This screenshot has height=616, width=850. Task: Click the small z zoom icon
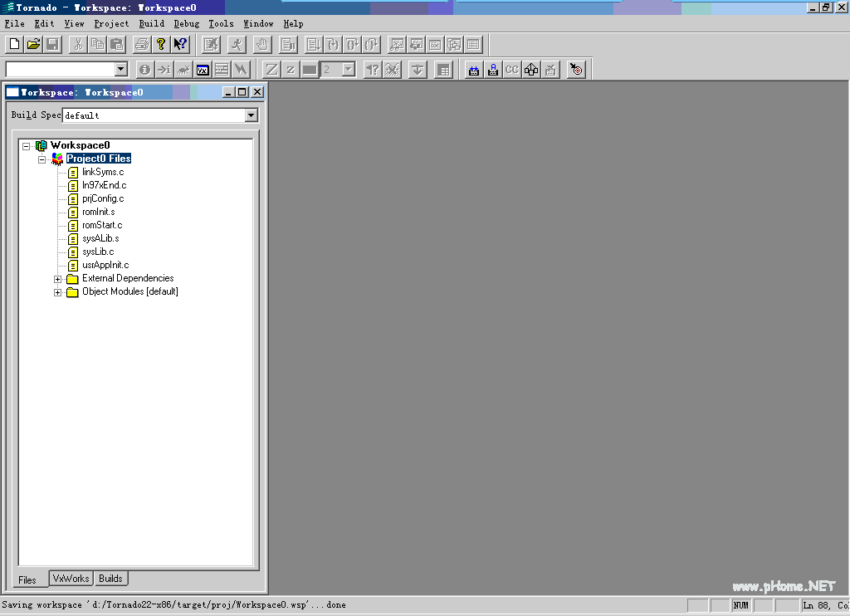click(x=291, y=70)
